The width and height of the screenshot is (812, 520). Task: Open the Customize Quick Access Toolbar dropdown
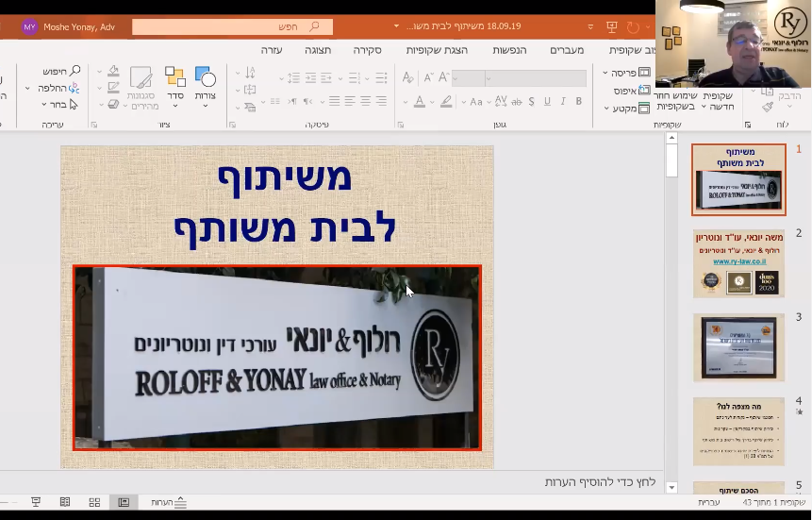[x=590, y=26]
